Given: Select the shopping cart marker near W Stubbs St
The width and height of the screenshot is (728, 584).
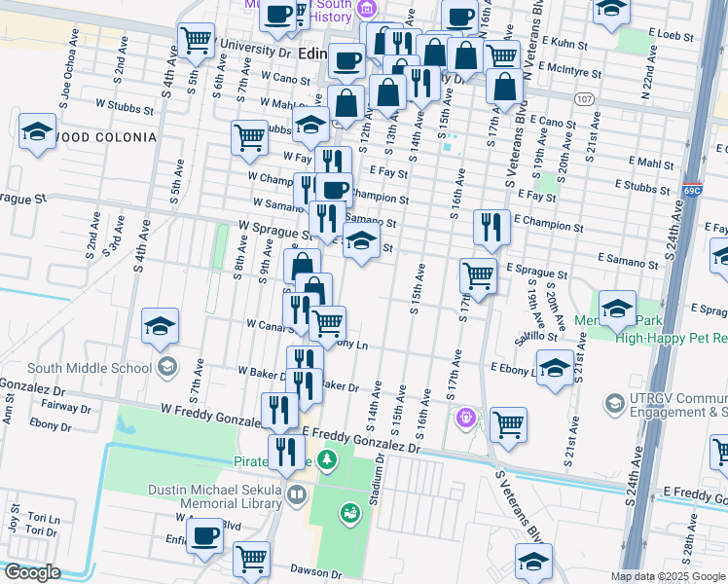Looking at the screenshot, I should [x=250, y=137].
